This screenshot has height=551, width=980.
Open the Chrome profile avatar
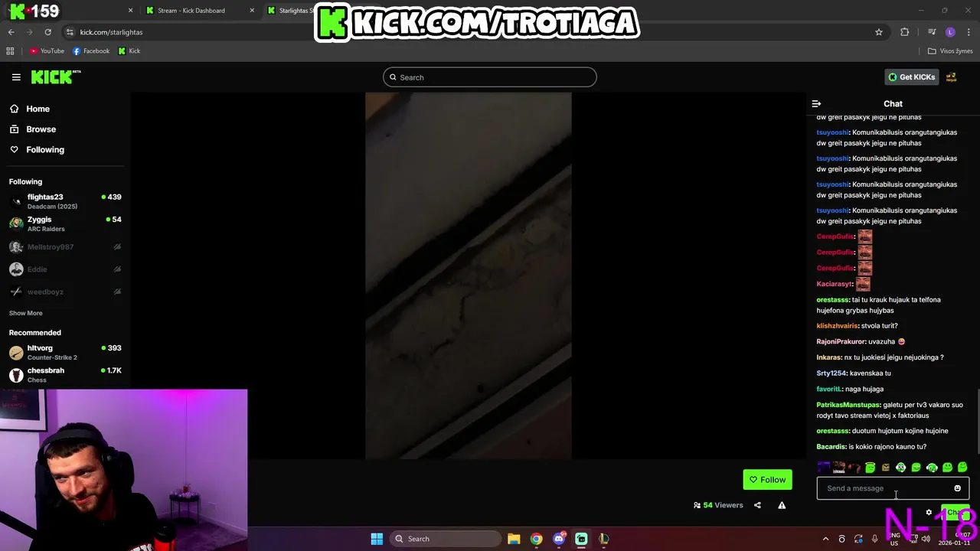pos(950,32)
